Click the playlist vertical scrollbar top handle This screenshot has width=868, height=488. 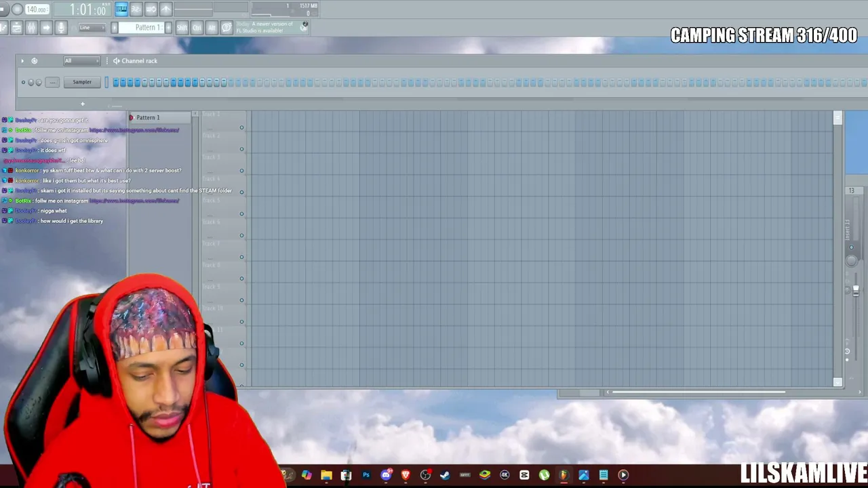(837, 119)
